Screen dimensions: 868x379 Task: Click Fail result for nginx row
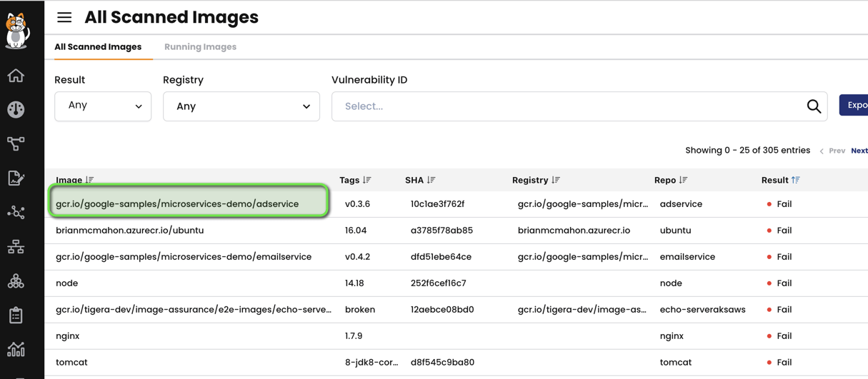[x=779, y=336]
